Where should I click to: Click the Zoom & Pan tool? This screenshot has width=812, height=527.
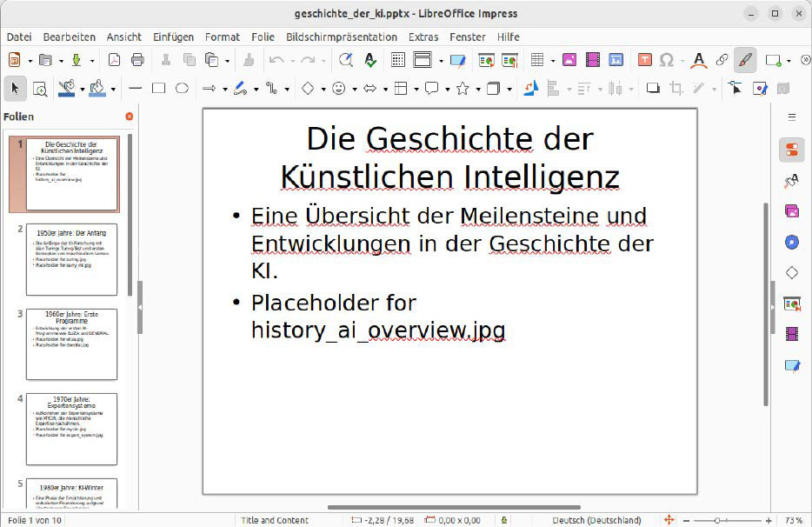pos(40,89)
